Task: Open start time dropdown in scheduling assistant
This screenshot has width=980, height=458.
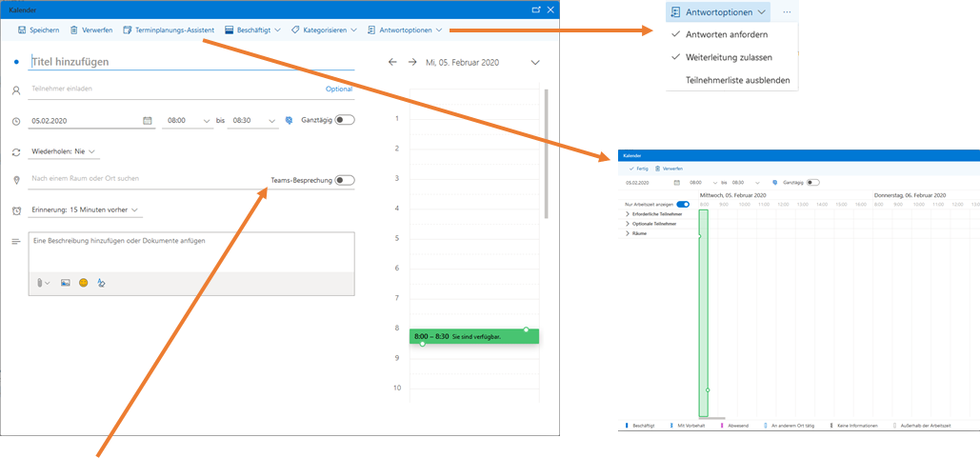Action: 703,183
